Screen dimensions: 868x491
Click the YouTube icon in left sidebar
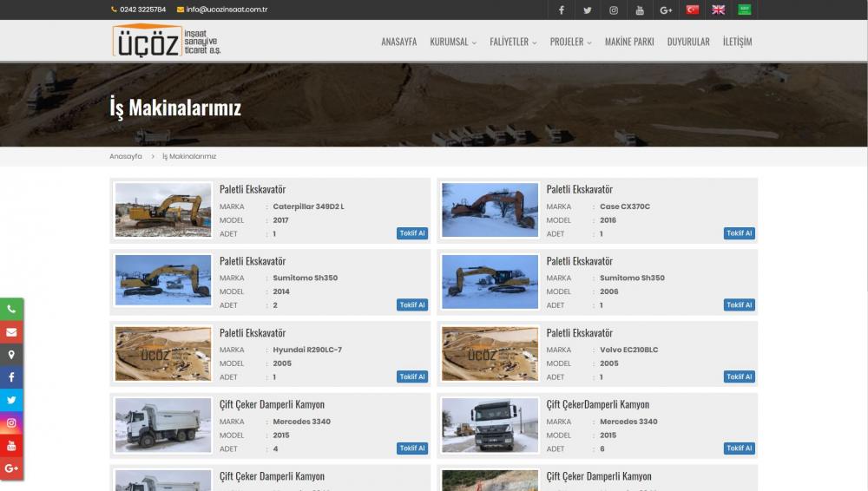[x=11, y=446]
